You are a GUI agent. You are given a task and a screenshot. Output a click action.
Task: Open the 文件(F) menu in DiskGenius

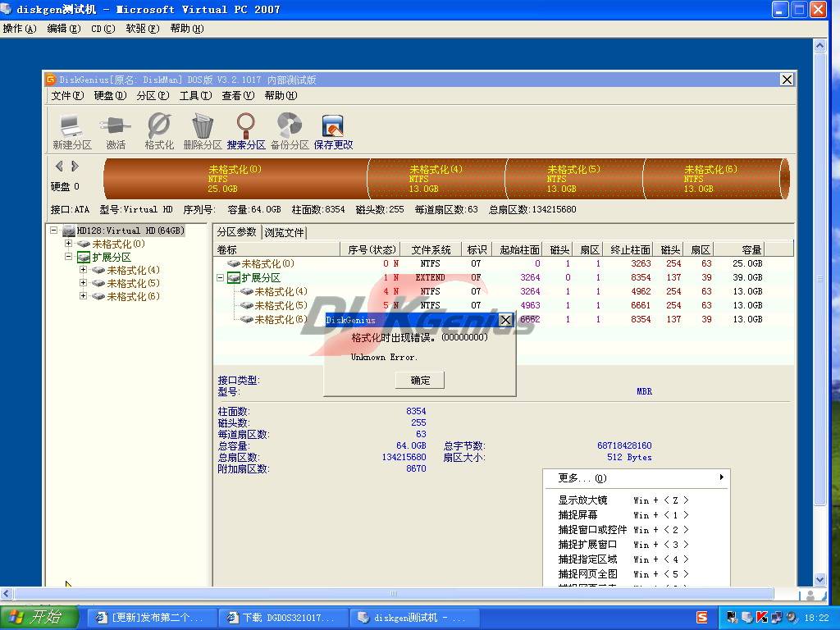67,95
